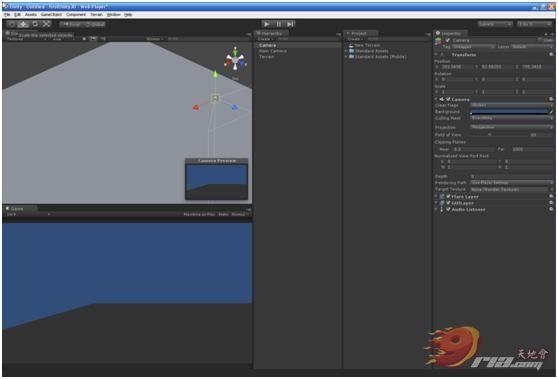Select the Scale tool in toolbar
Screen dimensions: 558x379
[x=46, y=24]
